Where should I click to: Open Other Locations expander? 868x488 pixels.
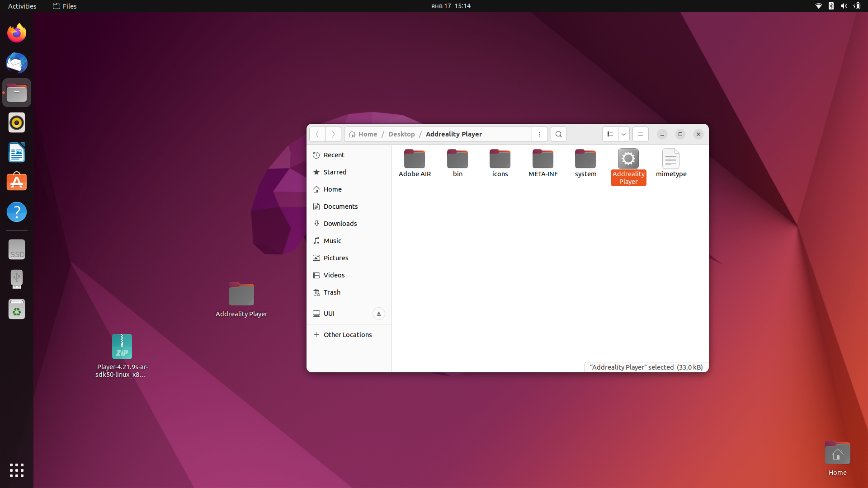pyautogui.click(x=316, y=334)
